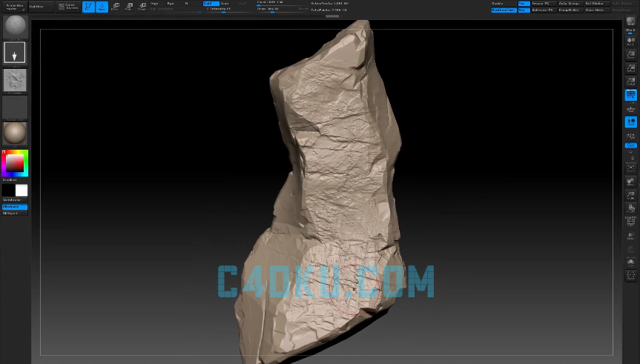The image size is (640, 364).
Task: Toggle the Floor grid
Action: [630, 108]
